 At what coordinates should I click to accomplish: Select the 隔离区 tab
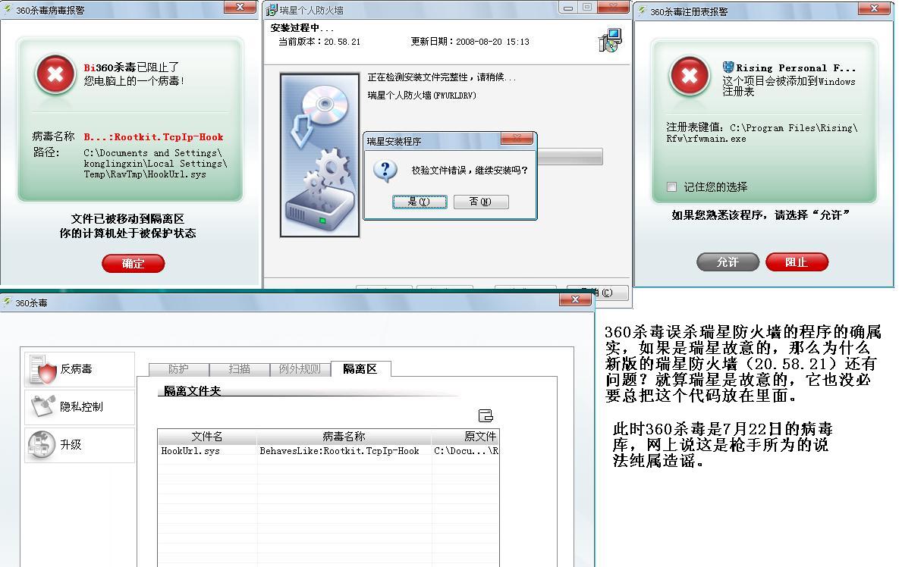click(360, 369)
